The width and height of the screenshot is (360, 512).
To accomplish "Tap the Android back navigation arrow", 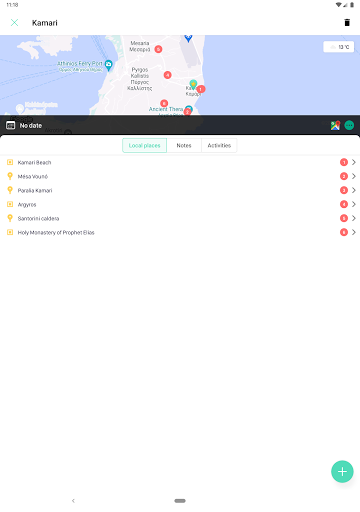I will 73,501.
